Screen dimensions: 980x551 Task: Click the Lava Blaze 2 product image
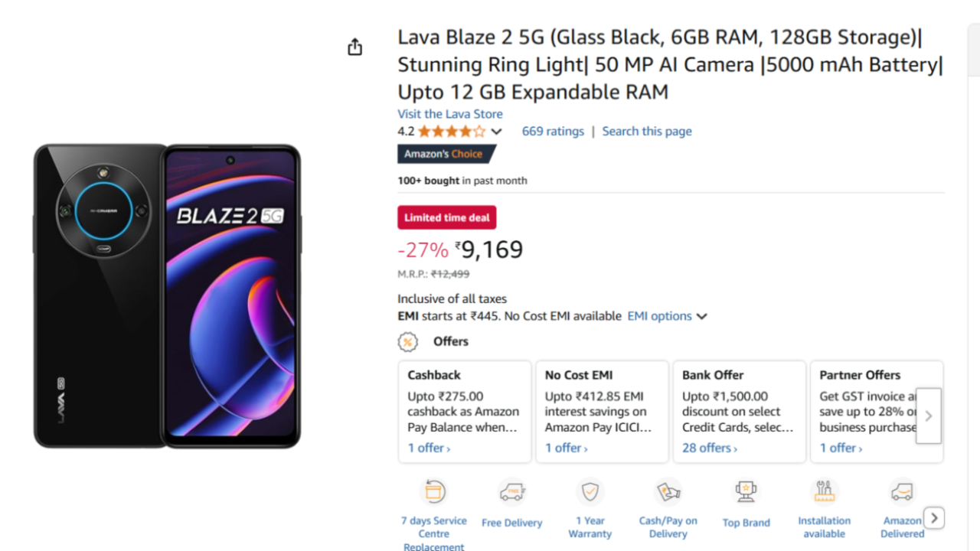[x=167, y=296]
